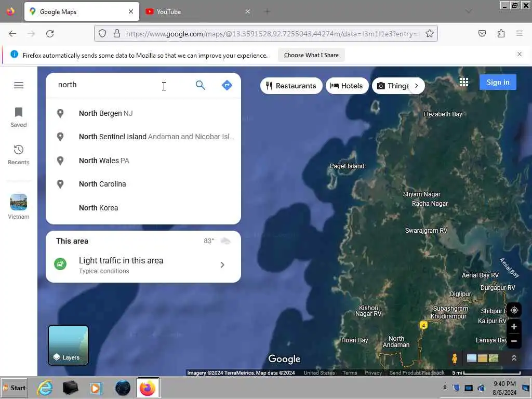Click the United States footer link

click(319, 373)
